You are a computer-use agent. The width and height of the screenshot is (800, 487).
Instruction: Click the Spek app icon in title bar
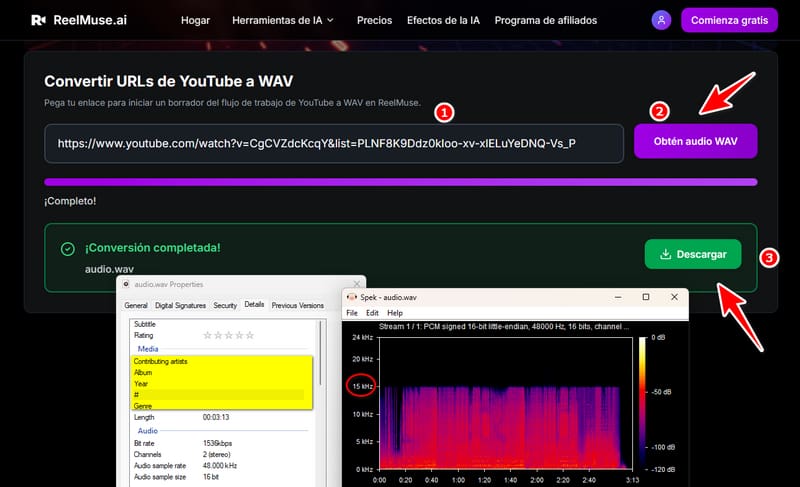[352, 297]
